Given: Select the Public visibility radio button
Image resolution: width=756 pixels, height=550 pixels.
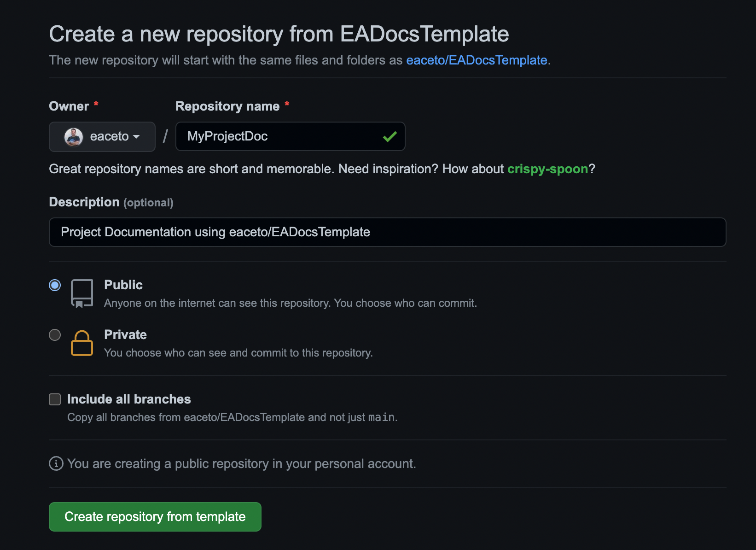Looking at the screenshot, I should coord(55,285).
